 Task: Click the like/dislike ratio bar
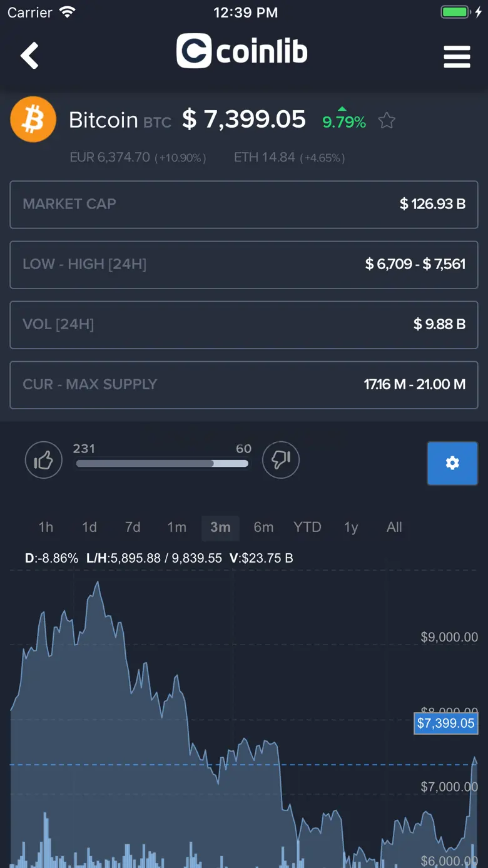[x=162, y=464]
